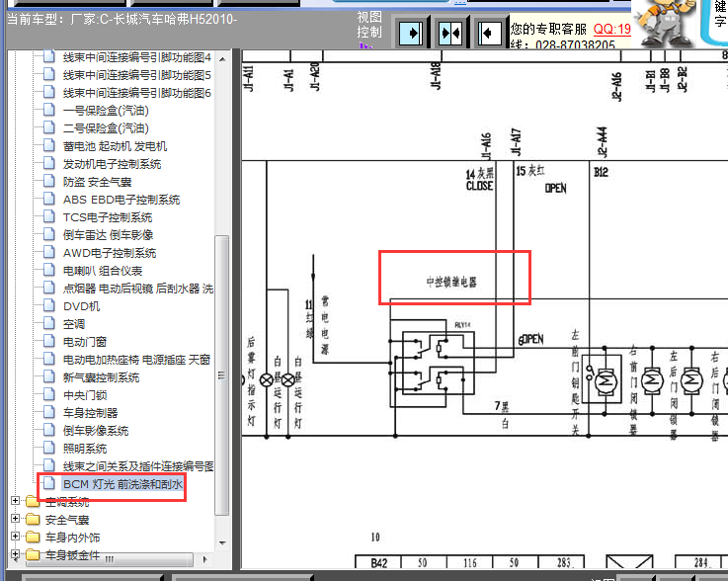728x581 pixels.
Task: Click the converging-arrows view control button
Action: click(450, 33)
